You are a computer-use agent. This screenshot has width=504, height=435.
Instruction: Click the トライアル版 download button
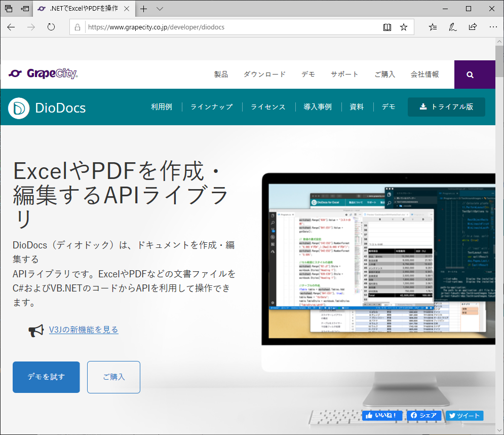tap(446, 107)
